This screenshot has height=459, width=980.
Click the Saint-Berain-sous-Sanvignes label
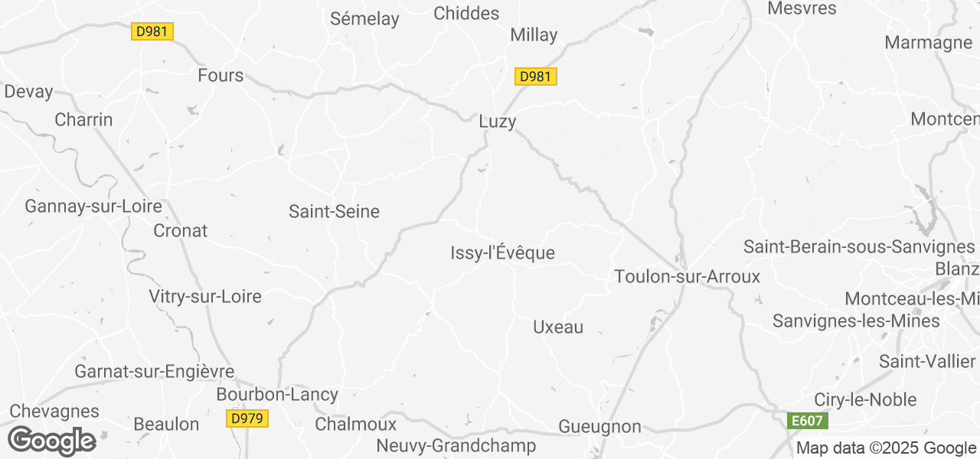(x=859, y=247)
